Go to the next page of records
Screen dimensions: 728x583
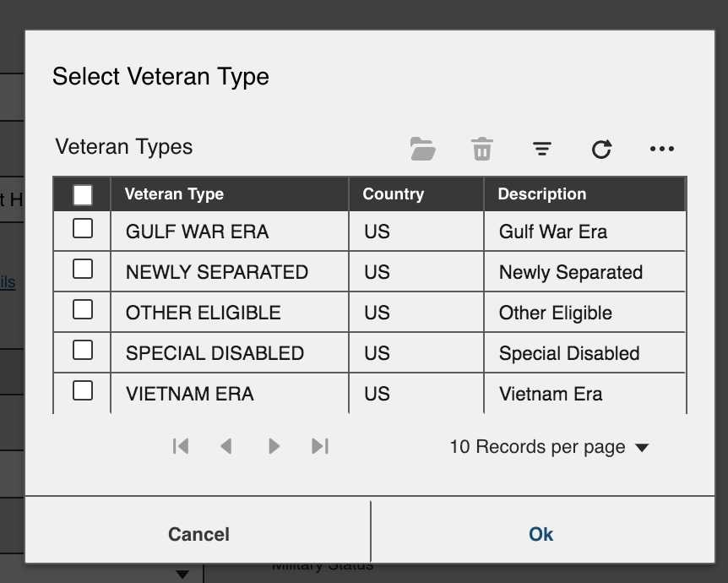[x=274, y=446]
